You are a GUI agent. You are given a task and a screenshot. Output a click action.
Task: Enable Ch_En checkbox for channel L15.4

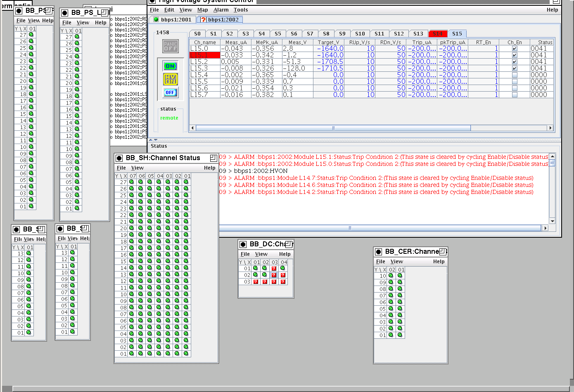pos(515,75)
